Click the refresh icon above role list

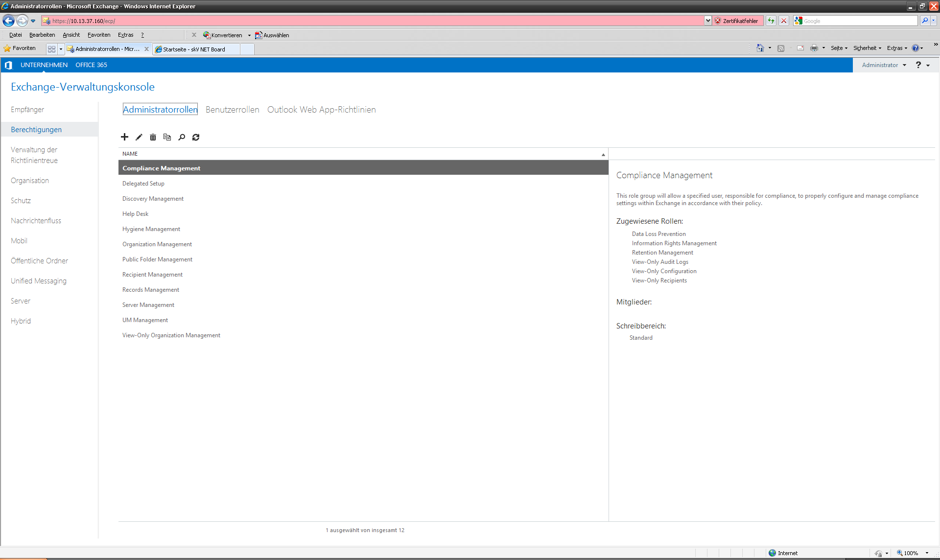click(196, 137)
